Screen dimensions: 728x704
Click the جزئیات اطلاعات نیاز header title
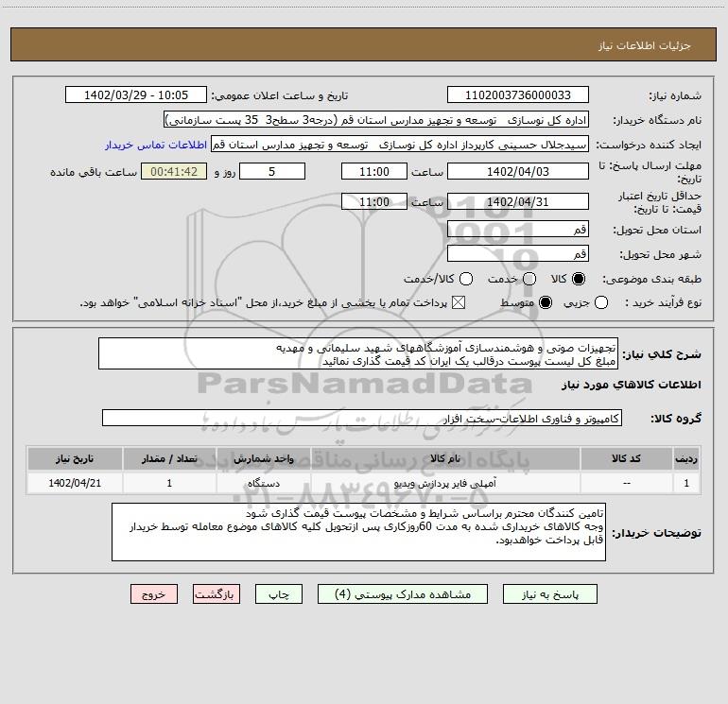[644, 45]
